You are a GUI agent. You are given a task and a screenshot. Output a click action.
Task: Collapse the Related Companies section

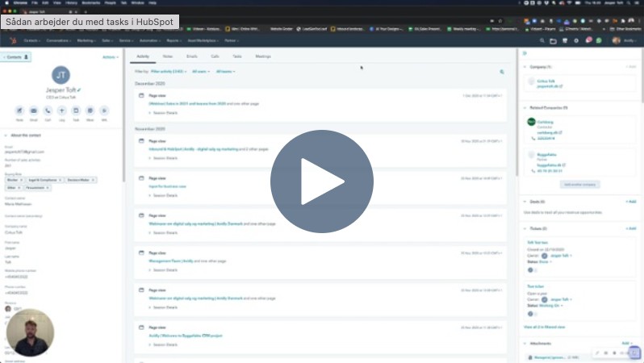coord(525,107)
